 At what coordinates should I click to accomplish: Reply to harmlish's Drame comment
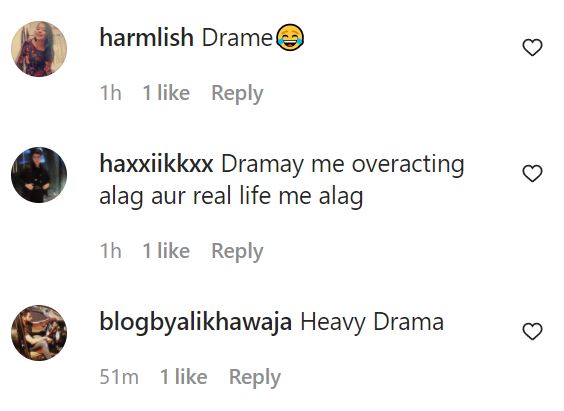click(237, 94)
